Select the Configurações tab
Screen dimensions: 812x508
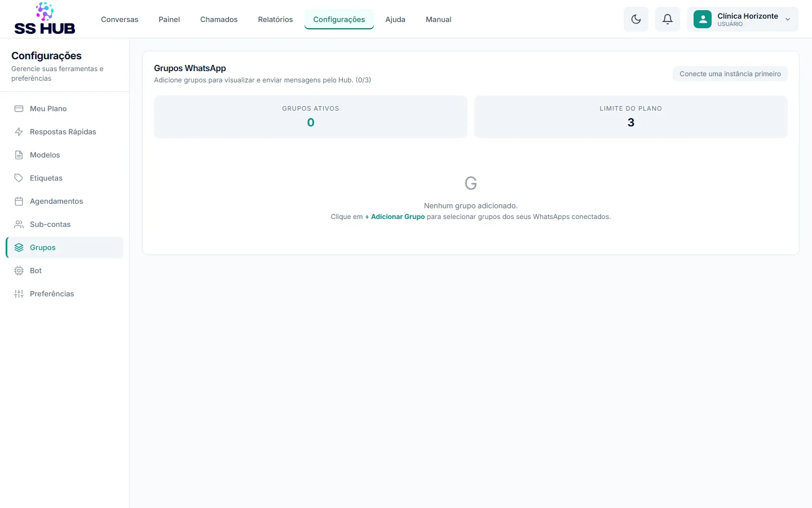339,19
